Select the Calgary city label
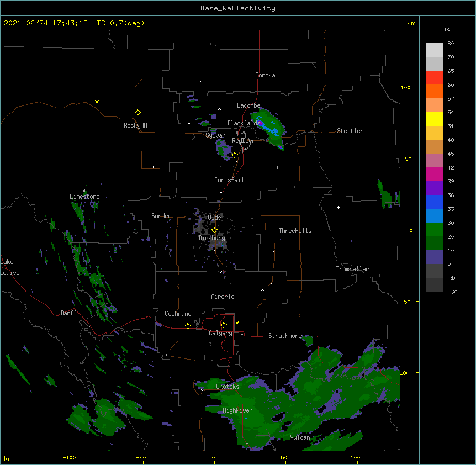This screenshot has height=465, width=476. pyautogui.click(x=220, y=333)
